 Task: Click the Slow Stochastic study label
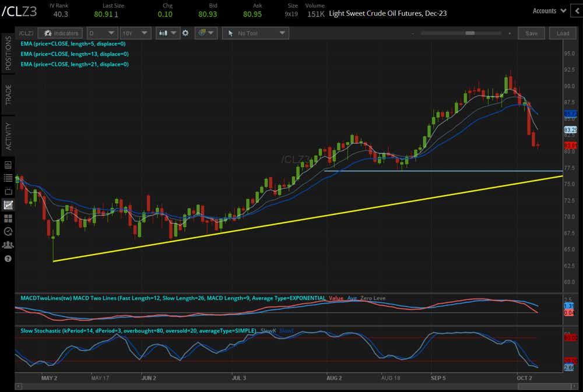tap(138, 331)
